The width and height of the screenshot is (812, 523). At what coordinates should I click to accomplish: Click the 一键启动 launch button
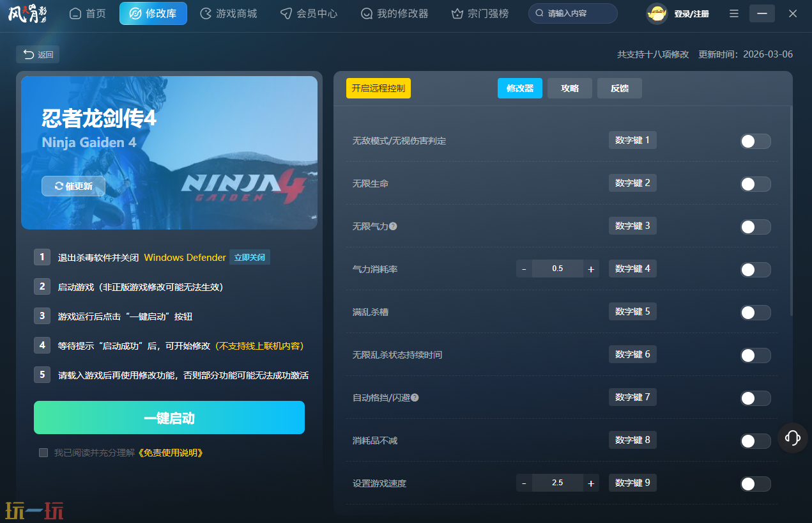tap(169, 418)
